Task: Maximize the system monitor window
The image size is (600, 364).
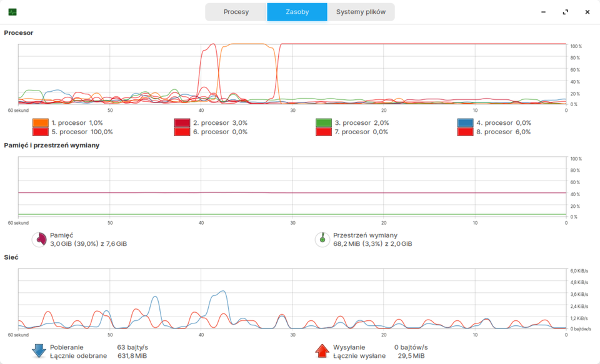Action: tap(566, 12)
